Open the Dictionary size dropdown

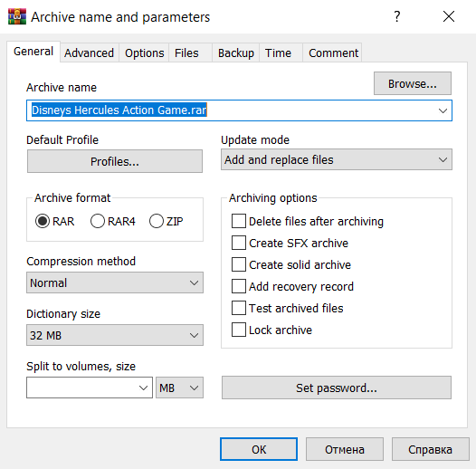point(115,335)
